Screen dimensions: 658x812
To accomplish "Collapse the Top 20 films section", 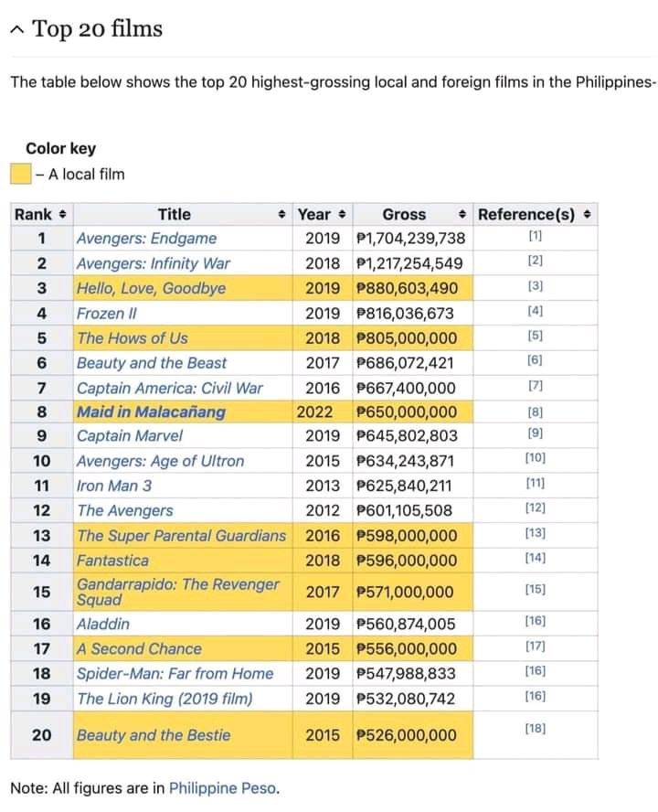I will (16, 30).
